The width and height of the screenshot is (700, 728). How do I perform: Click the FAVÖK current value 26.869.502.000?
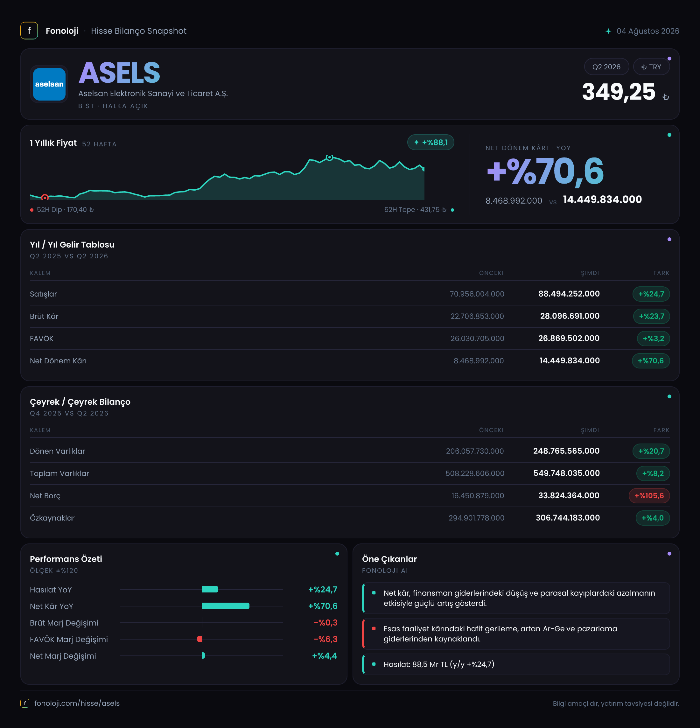click(569, 338)
